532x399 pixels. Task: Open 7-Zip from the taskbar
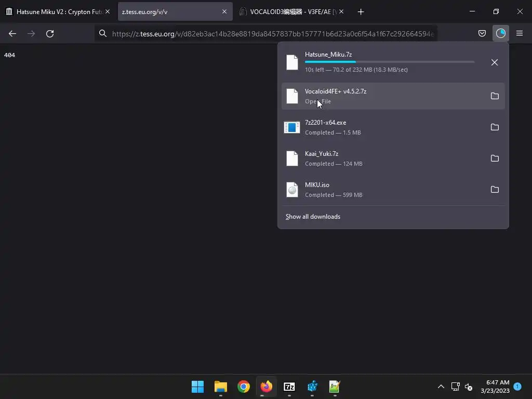click(x=289, y=387)
